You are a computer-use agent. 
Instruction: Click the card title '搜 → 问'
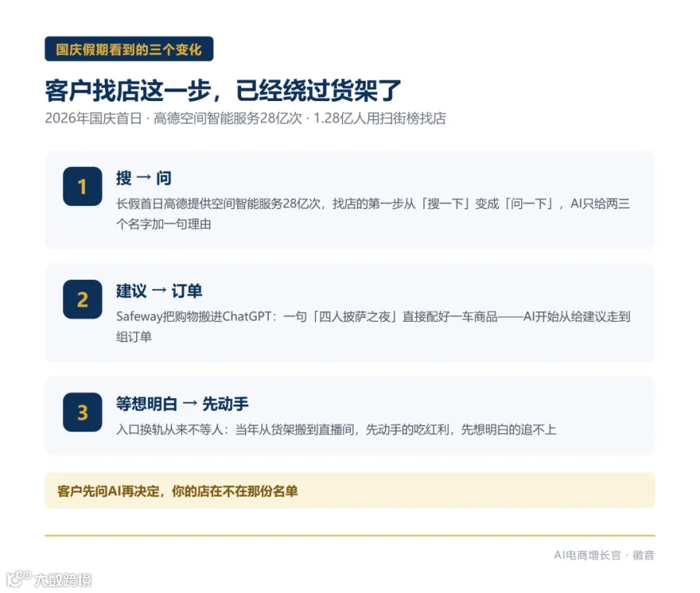point(144,178)
